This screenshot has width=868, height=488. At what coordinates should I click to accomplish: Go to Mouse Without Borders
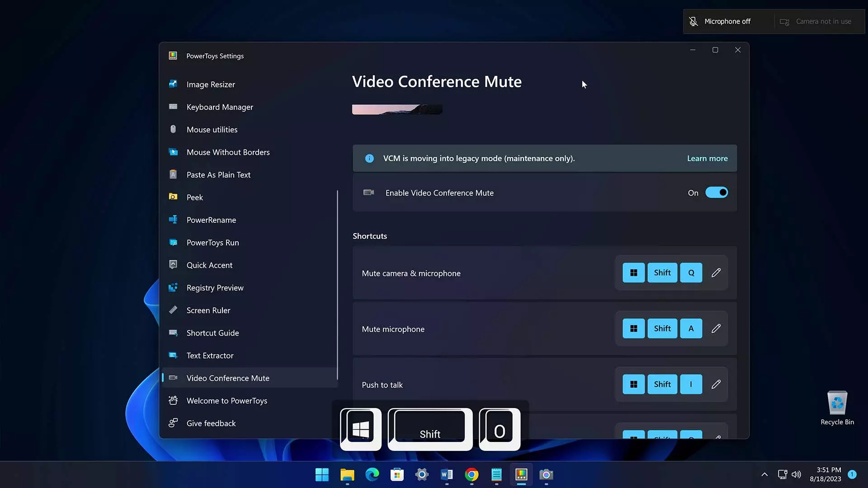(250, 152)
